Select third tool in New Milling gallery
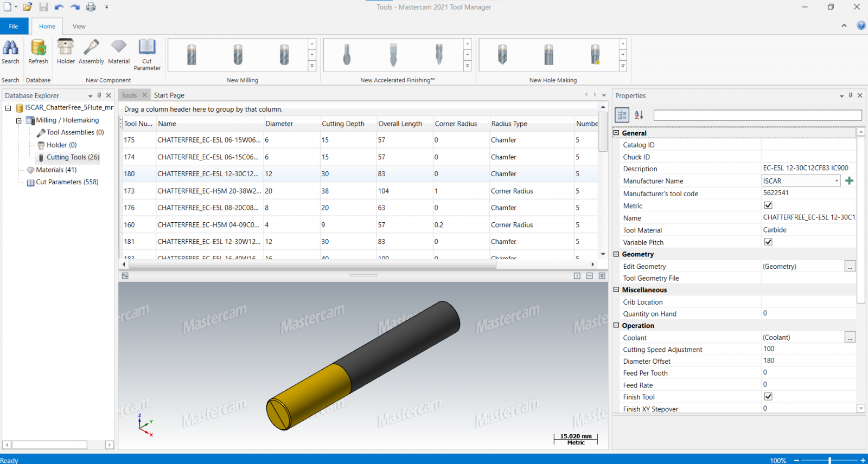 [x=284, y=55]
